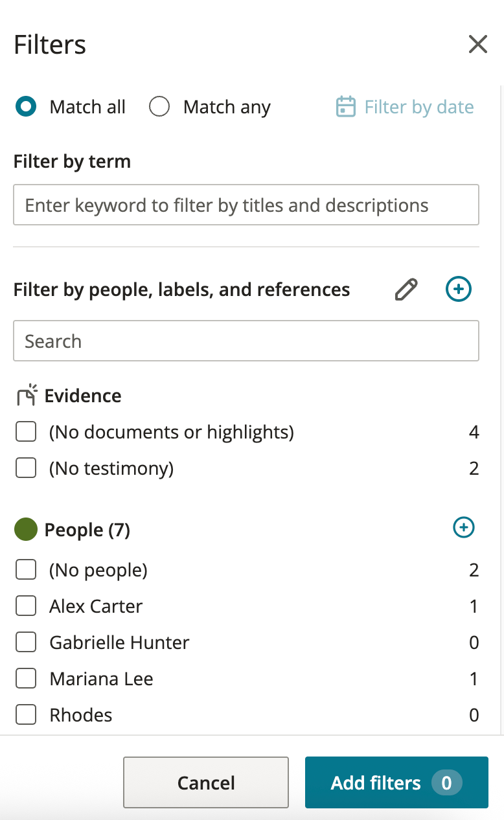Check the (No documents or highlights) checkbox
The image size is (504, 820).
point(26,431)
